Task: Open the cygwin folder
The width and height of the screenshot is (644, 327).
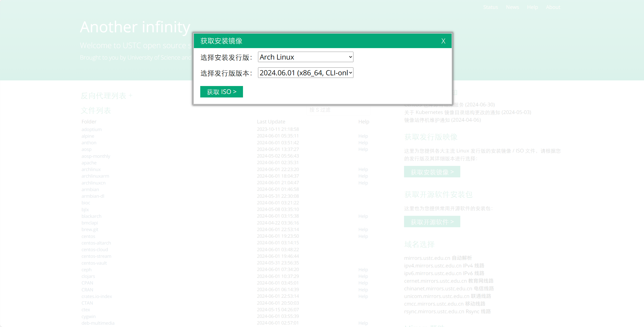Action: (89, 316)
